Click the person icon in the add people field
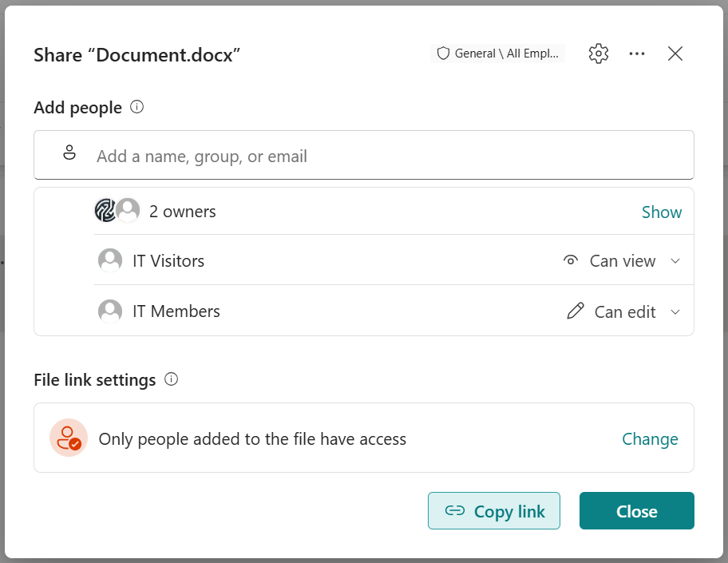This screenshot has height=563, width=728. pos(69,153)
